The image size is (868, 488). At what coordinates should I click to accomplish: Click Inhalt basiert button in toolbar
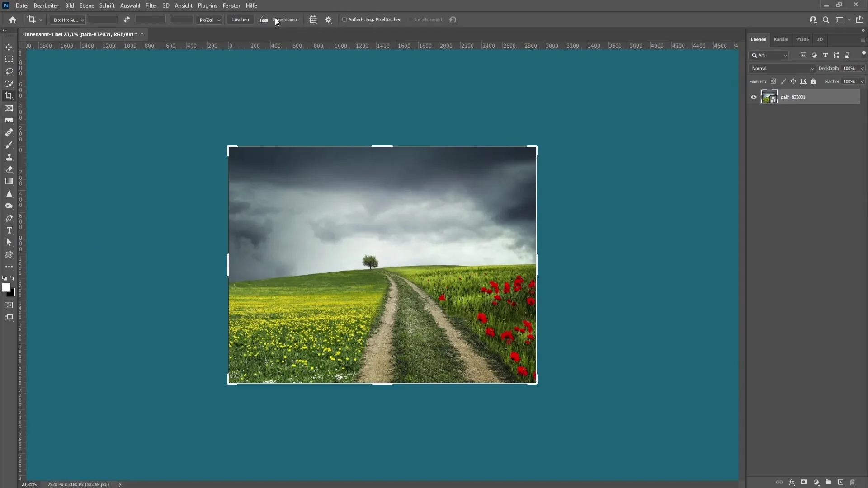(428, 20)
